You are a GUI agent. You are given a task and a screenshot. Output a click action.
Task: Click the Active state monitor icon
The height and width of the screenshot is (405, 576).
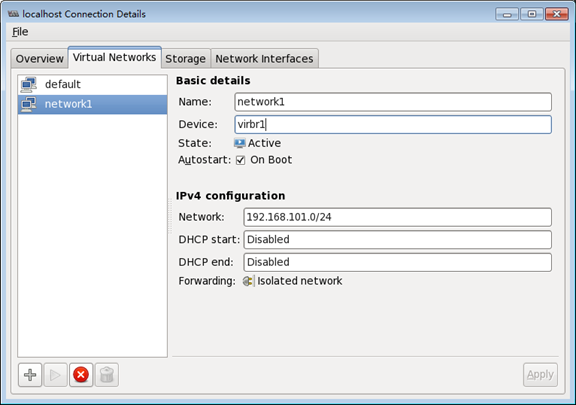point(240,143)
